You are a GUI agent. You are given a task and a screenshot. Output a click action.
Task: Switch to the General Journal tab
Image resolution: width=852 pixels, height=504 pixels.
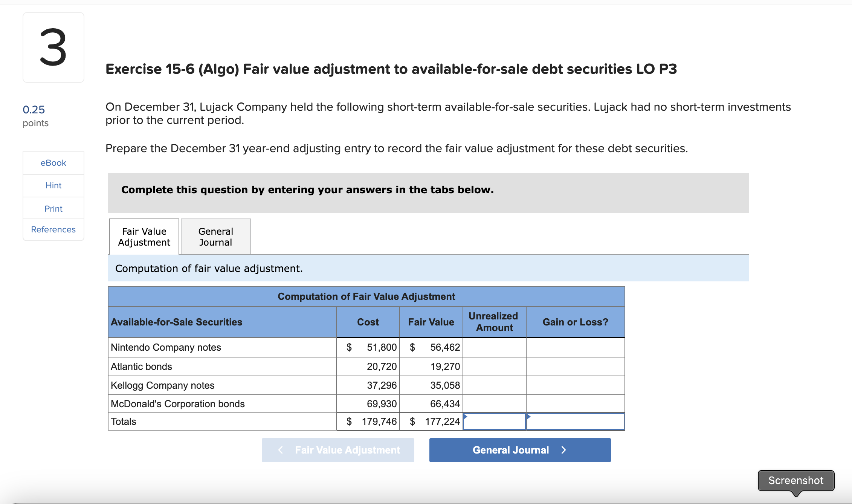pyautogui.click(x=215, y=237)
